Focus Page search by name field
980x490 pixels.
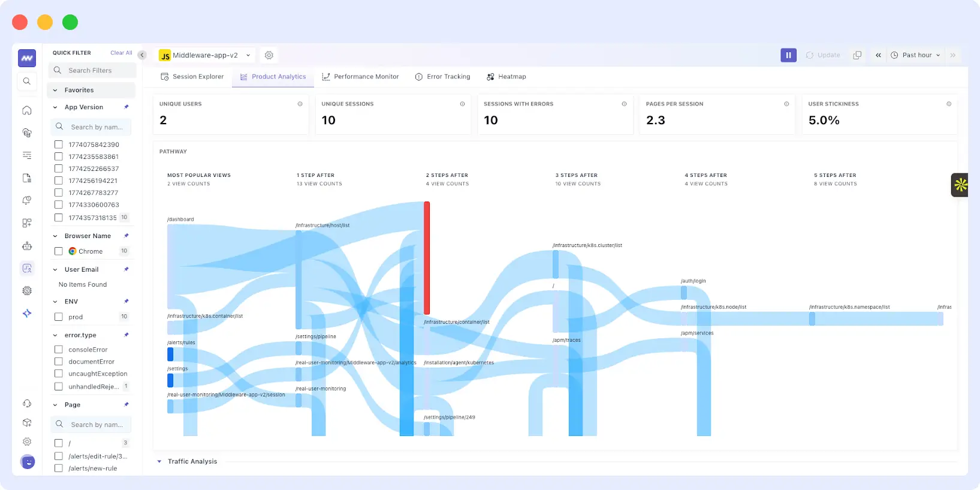92,425
